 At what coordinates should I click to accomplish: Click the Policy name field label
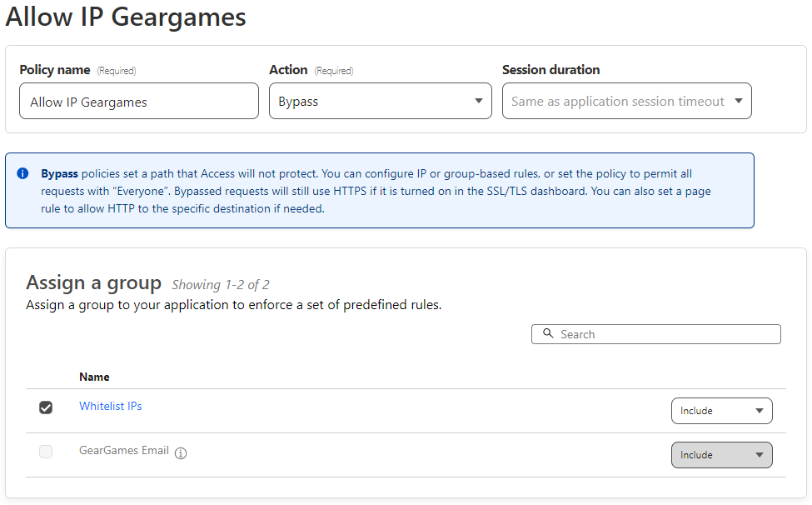tap(55, 70)
